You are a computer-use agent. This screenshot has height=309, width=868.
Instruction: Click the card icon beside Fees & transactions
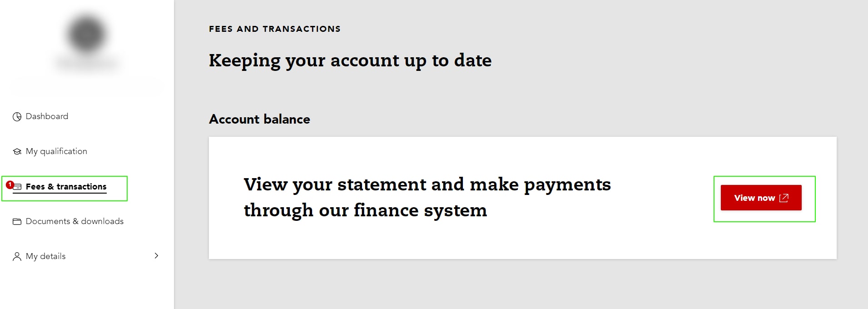[18, 187]
